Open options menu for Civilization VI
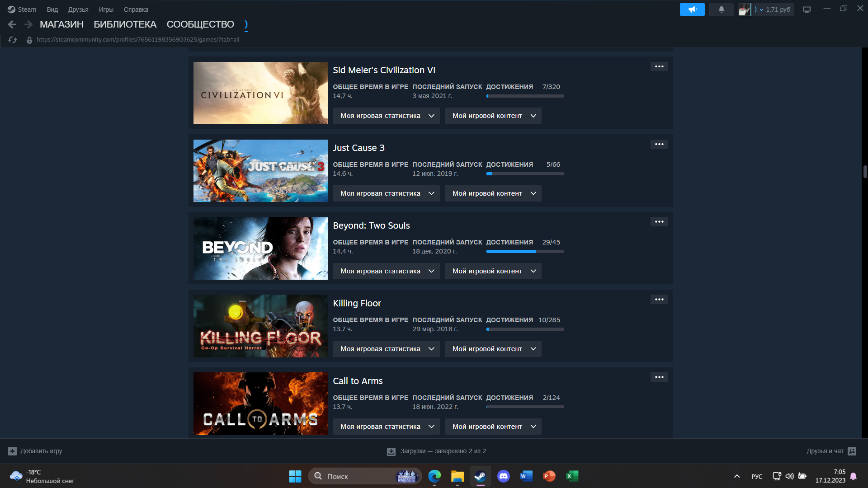 659,66
